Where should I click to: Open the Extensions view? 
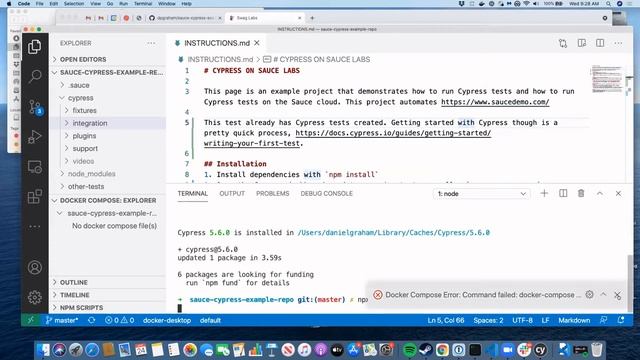click(x=35, y=197)
